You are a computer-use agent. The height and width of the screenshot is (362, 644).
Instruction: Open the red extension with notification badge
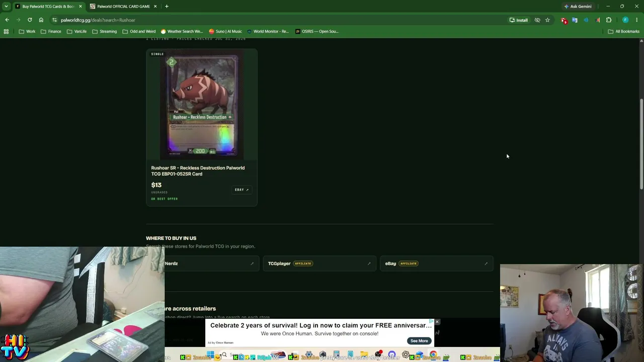tap(563, 20)
